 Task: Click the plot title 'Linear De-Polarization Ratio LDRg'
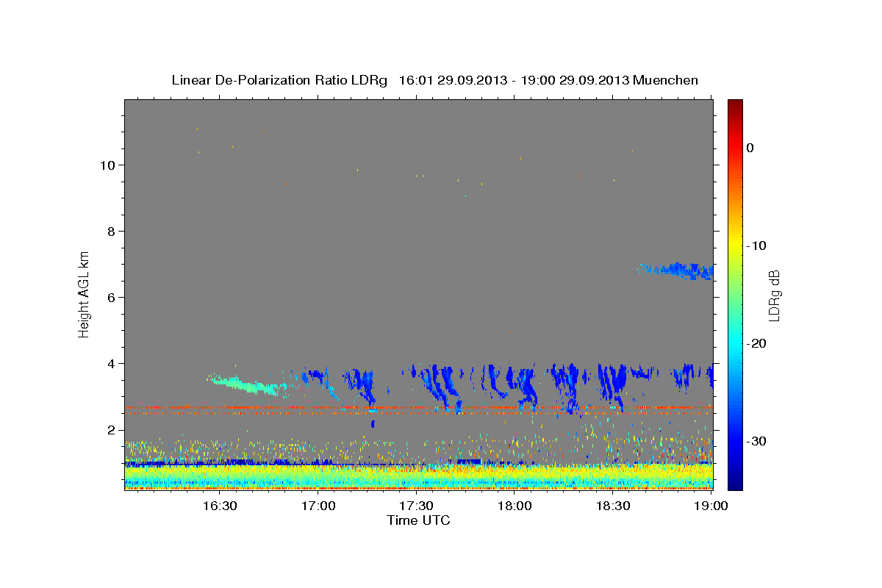279,80
